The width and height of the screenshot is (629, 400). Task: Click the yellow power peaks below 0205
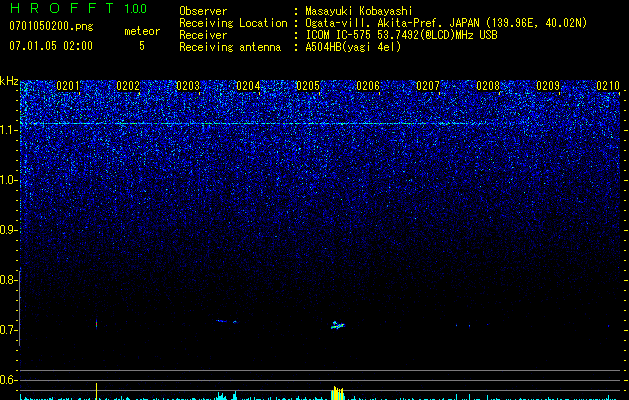(338, 393)
